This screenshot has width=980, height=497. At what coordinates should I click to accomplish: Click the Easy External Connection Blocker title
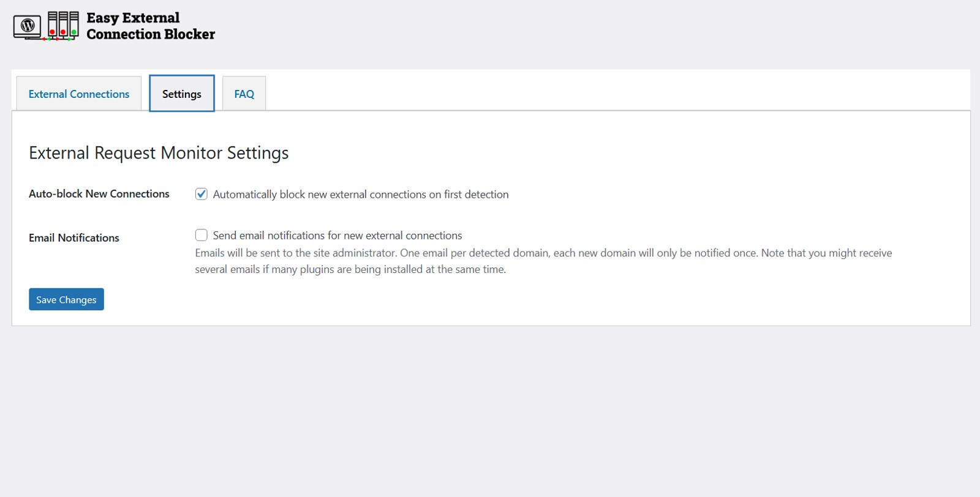[150, 26]
